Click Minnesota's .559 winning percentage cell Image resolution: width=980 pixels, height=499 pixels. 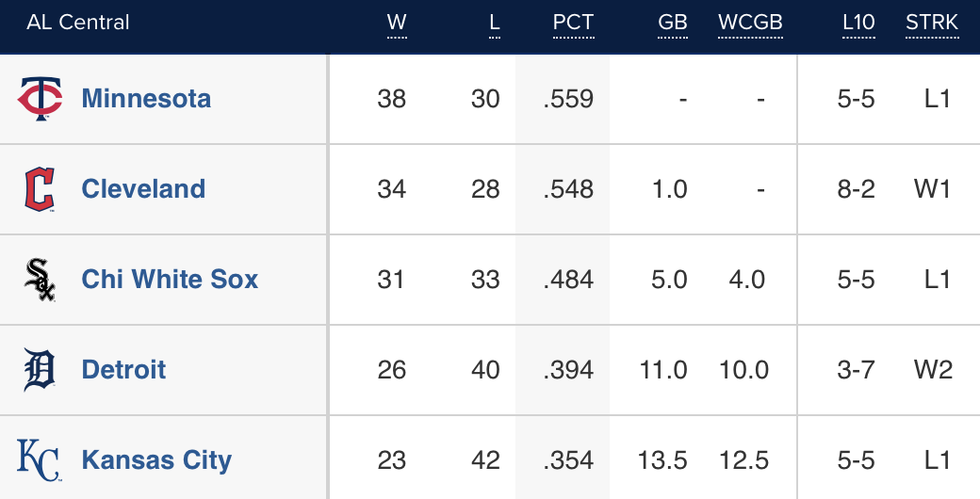(568, 99)
